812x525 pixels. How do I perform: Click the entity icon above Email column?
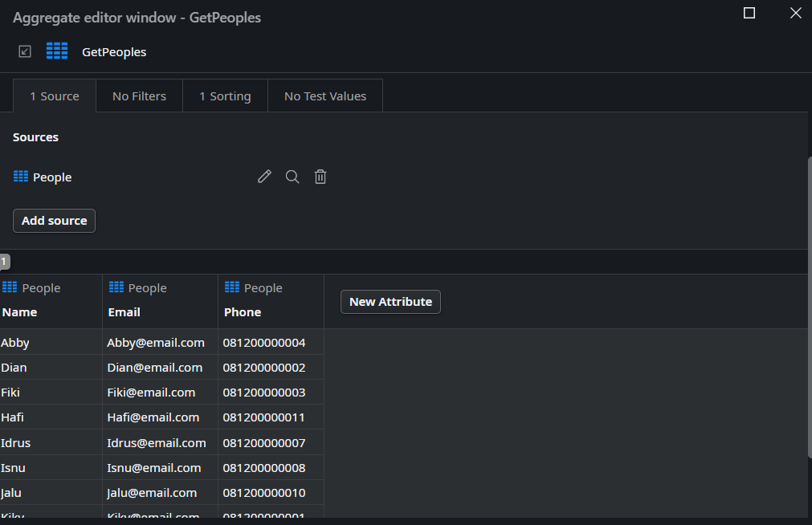click(x=116, y=287)
